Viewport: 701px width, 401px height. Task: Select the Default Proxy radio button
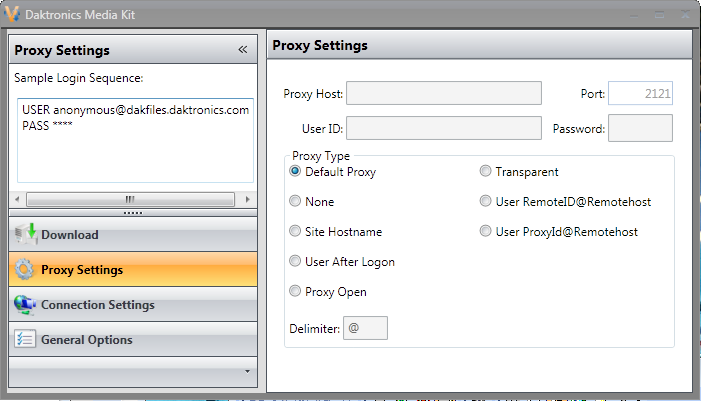tap(295, 172)
